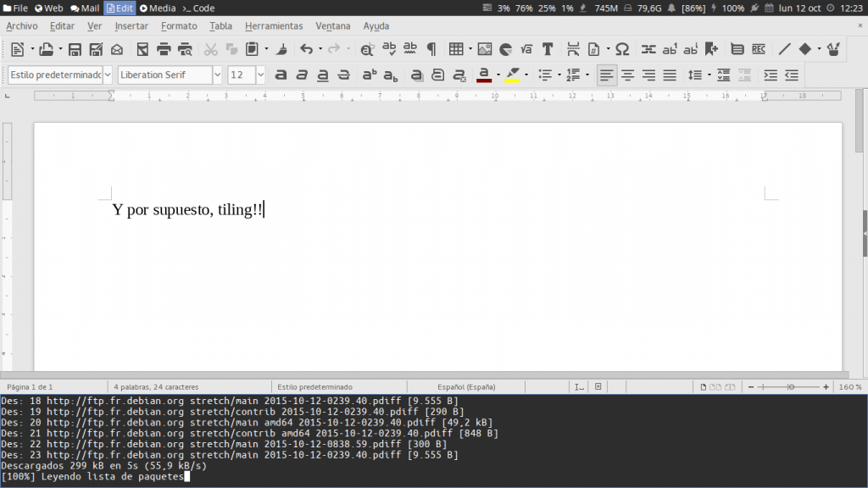Insert a chart using the pie icon
Screen dimensions: 868x488
506,49
